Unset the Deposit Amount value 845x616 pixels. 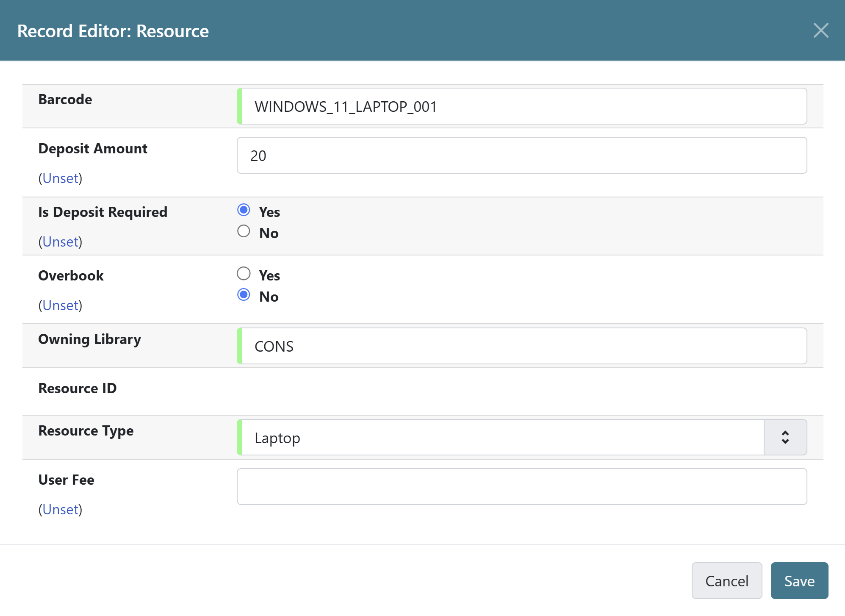click(x=60, y=178)
